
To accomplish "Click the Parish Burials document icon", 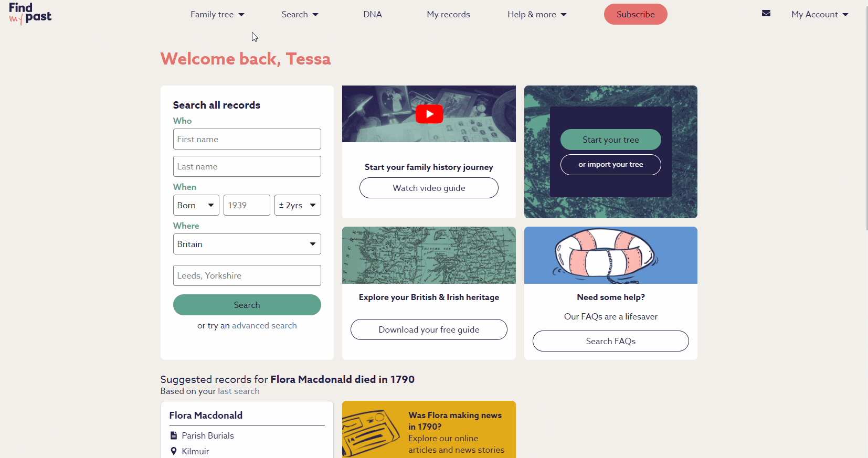I will [174, 435].
